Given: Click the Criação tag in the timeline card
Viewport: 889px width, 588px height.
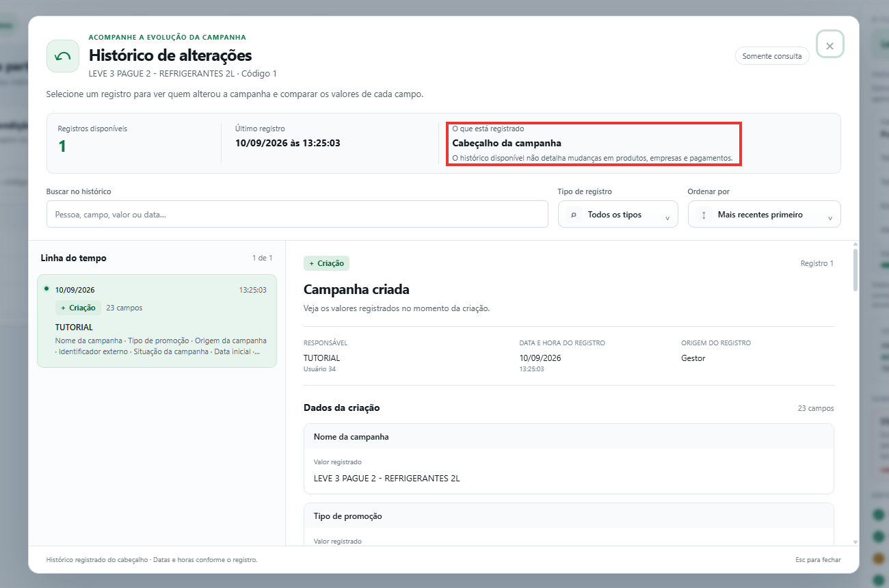Looking at the screenshot, I should click(x=79, y=308).
